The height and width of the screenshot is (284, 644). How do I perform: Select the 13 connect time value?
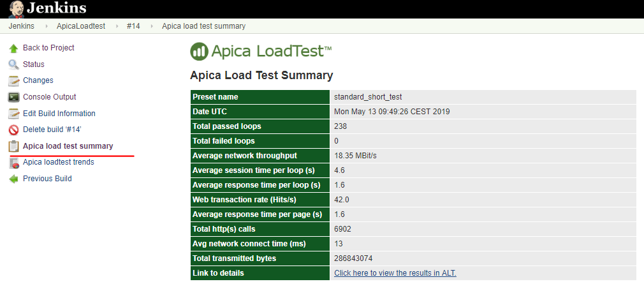click(339, 244)
